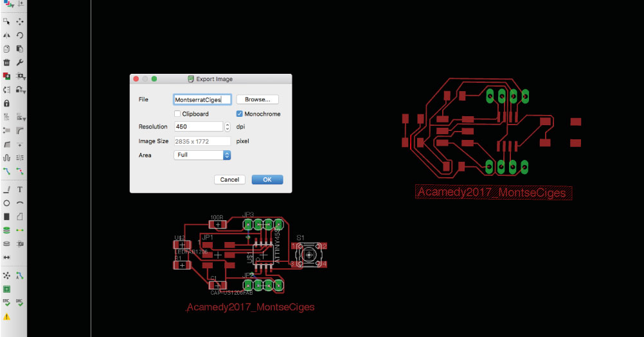Click the Image Size field
Screen dimensions: 644x337
[202, 141]
